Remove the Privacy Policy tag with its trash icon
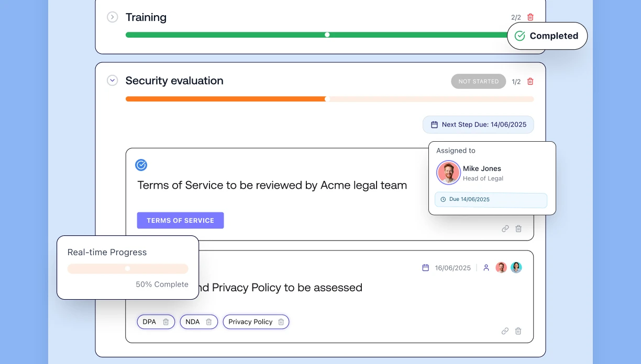Viewport: 641px width, 364px height. (281, 322)
